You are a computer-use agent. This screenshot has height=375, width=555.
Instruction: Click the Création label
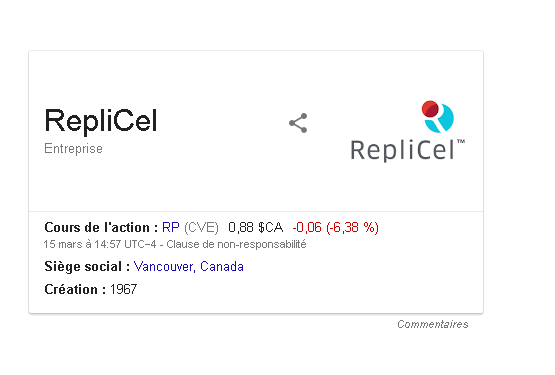point(75,289)
